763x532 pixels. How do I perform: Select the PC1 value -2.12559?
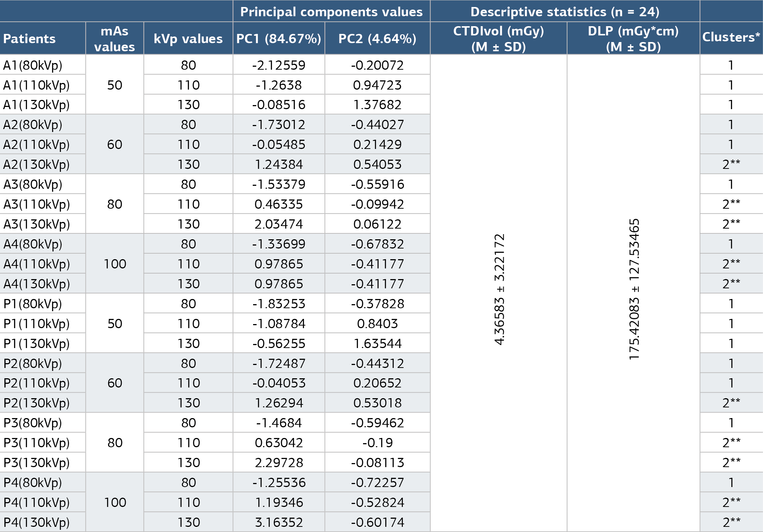pyautogui.click(x=279, y=65)
